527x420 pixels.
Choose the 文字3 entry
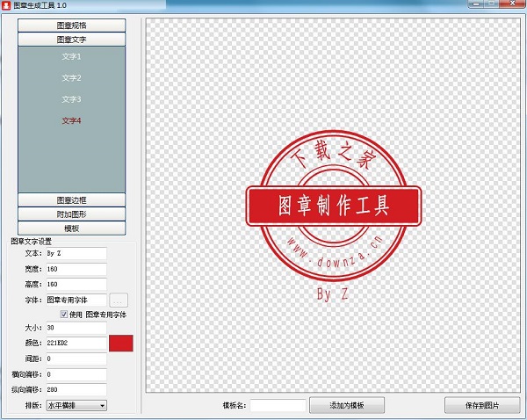[71, 99]
